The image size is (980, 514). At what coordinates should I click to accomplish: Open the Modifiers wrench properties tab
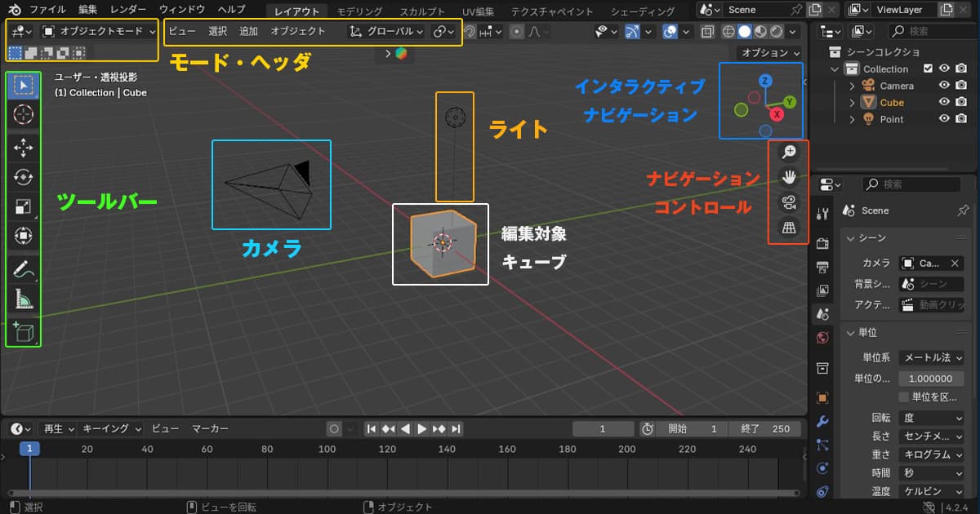coord(822,422)
